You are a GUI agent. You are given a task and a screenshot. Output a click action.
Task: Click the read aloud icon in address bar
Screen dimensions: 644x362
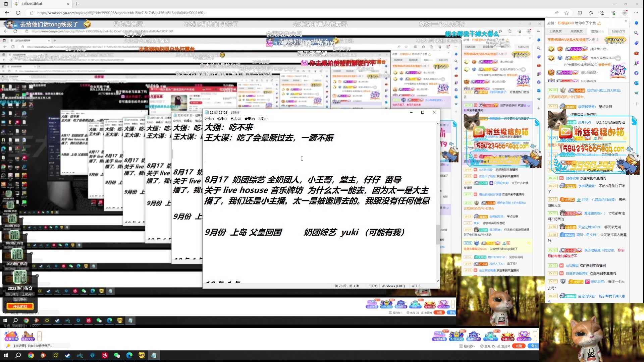click(556, 13)
